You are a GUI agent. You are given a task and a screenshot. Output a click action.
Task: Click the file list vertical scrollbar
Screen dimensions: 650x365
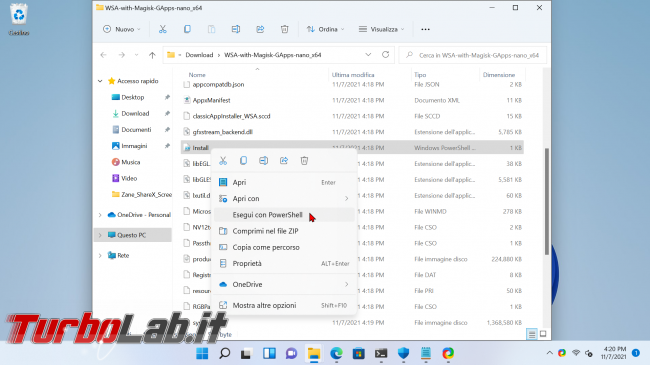(547, 202)
